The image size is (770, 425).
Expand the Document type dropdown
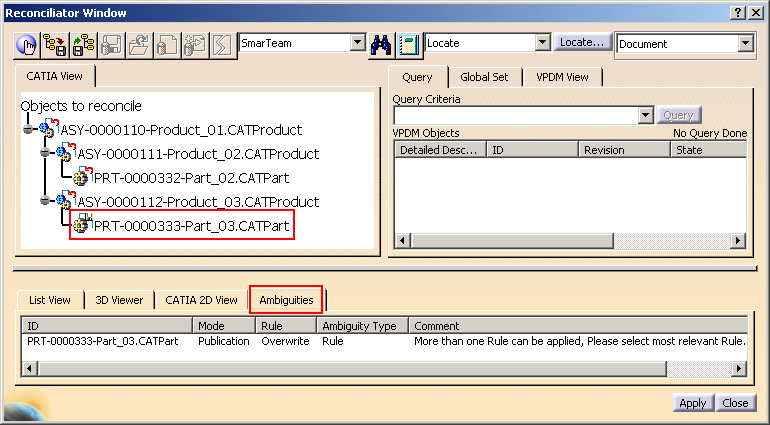click(x=744, y=43)
